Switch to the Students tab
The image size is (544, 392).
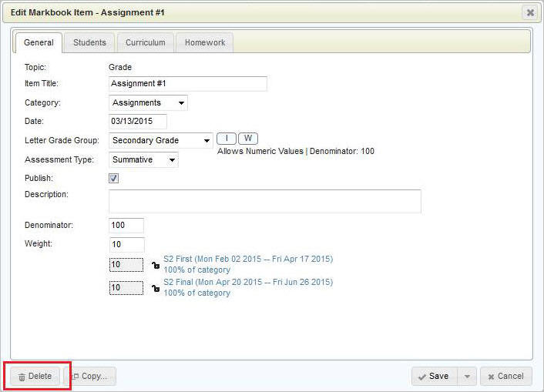pyautogui.click(x=89, y=43)
